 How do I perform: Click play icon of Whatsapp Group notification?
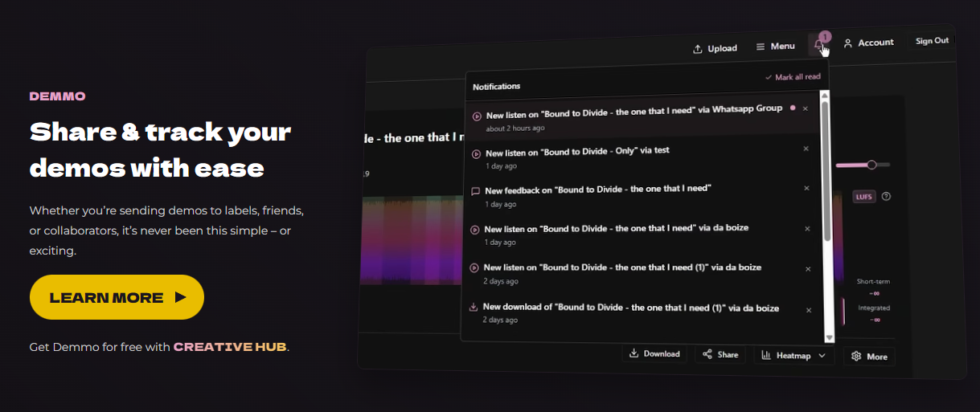(477, 116)
